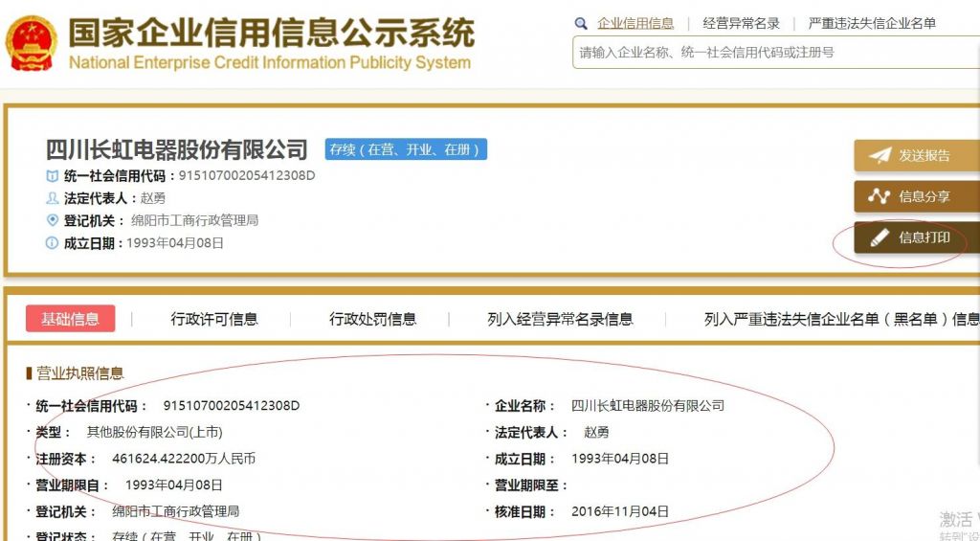Click the license 成立日期 value 1993年04月08日
Screen dimensions: 980x541
(x=620, y=459)
